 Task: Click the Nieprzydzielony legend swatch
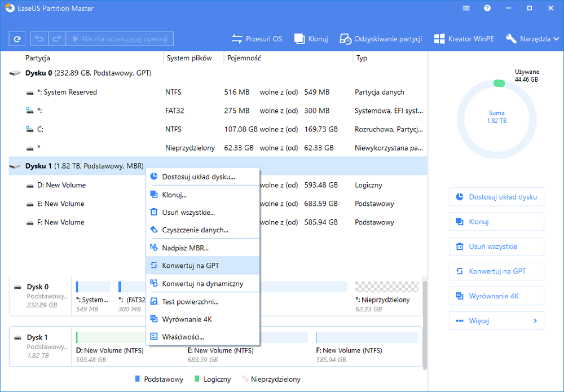245,378
